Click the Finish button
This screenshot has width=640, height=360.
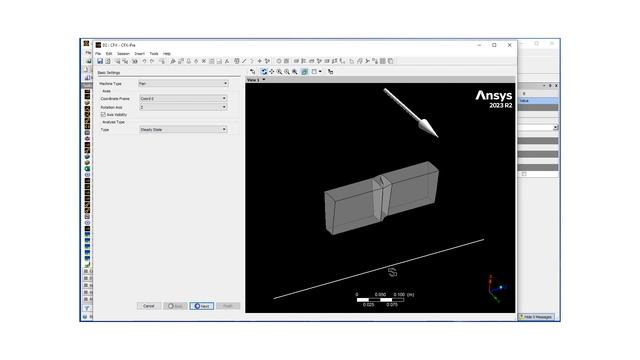pyautogui.click(x=228, y=306)
